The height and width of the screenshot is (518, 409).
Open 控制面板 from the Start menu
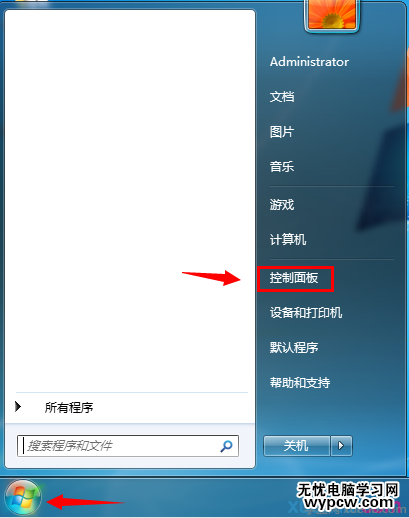[294, 278]
